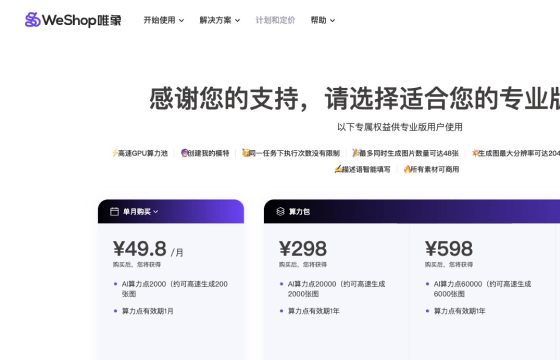Click the 感谢您的支持 page headline

[354, 98]
